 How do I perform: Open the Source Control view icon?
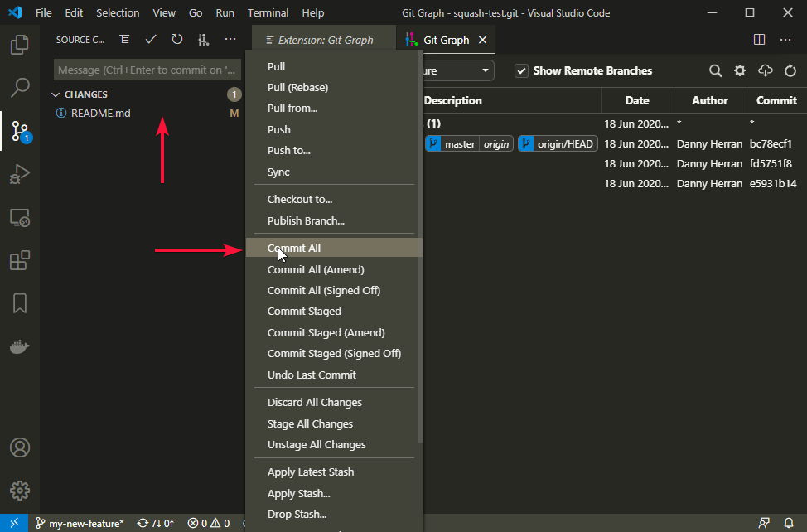(21, 131)
